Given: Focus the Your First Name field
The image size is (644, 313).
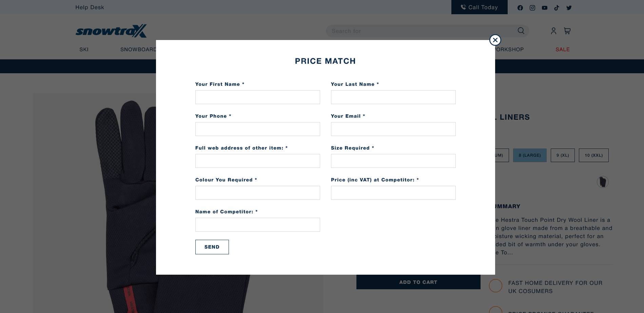Looking at the screenshot, I should [x=257, y=97].
